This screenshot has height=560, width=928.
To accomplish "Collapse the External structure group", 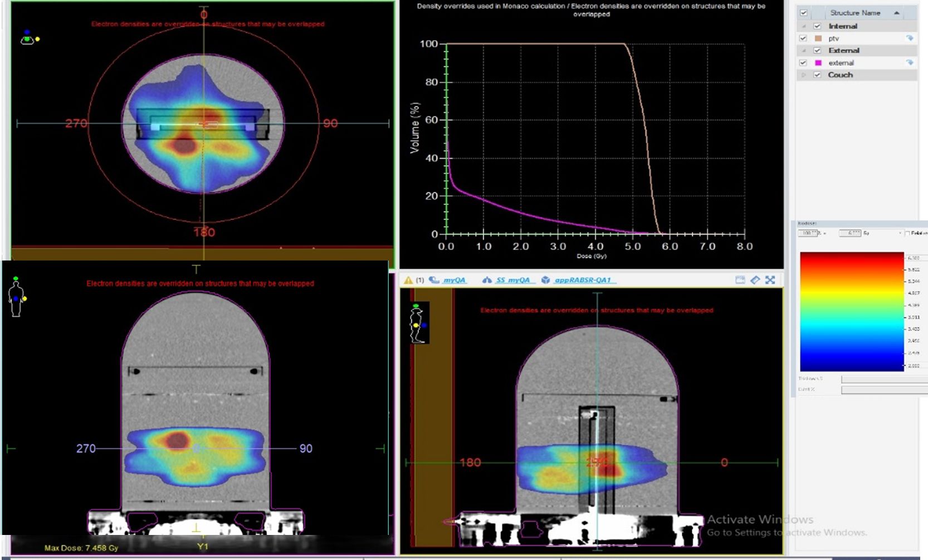I will pos(804,51).
